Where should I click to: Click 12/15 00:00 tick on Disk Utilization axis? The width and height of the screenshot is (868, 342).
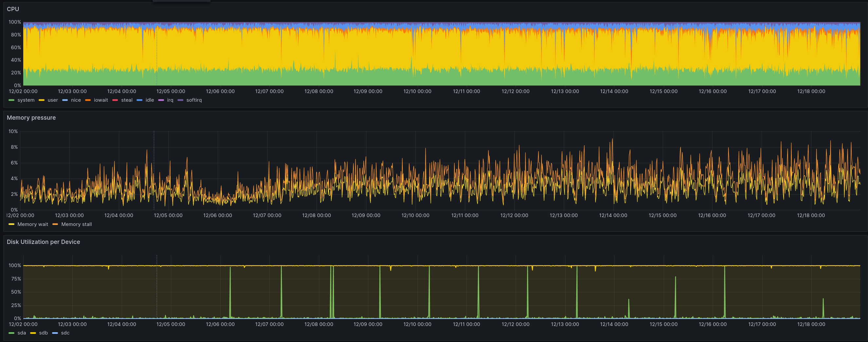point(663,324)
